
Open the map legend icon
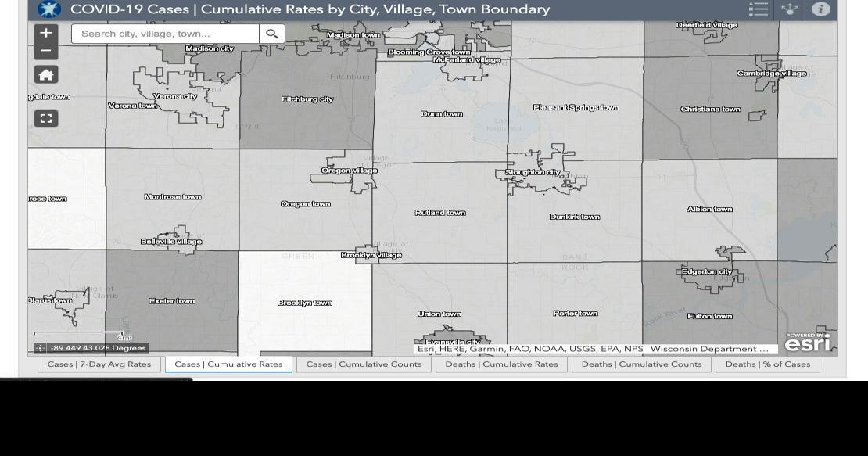758,9
